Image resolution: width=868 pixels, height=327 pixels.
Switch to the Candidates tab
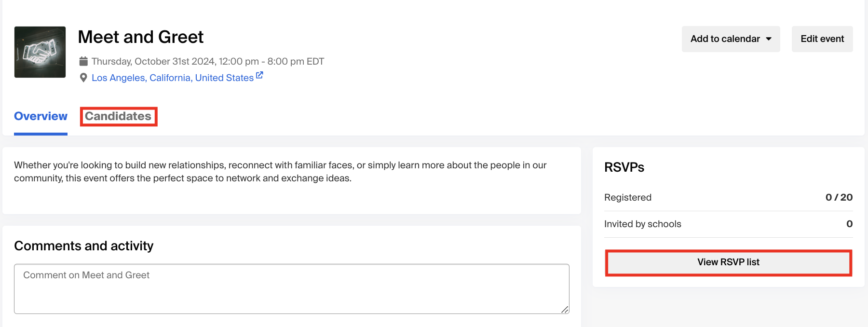coord(118,116)
